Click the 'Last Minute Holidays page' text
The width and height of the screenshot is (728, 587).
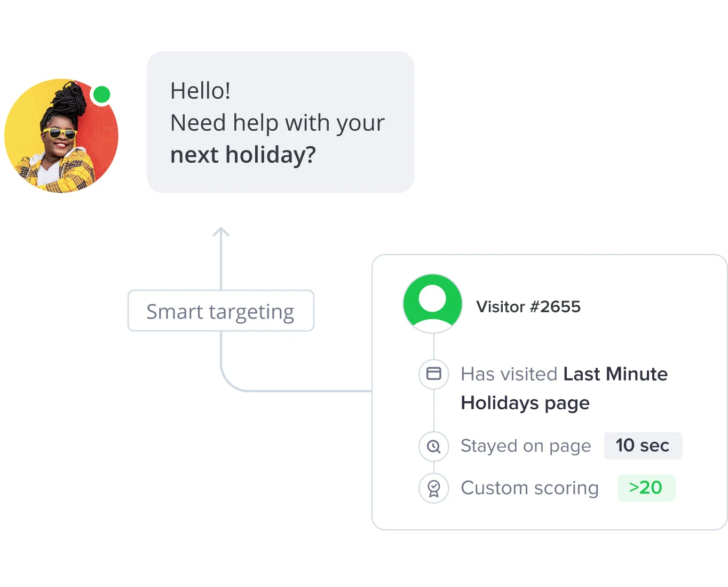tap(564, 388)
